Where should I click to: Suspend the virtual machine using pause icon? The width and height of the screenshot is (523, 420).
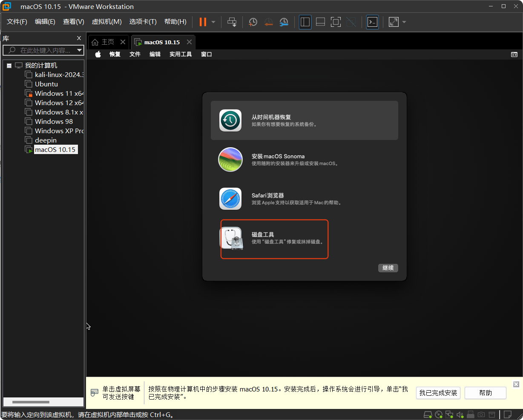click(x=203, y=22)
